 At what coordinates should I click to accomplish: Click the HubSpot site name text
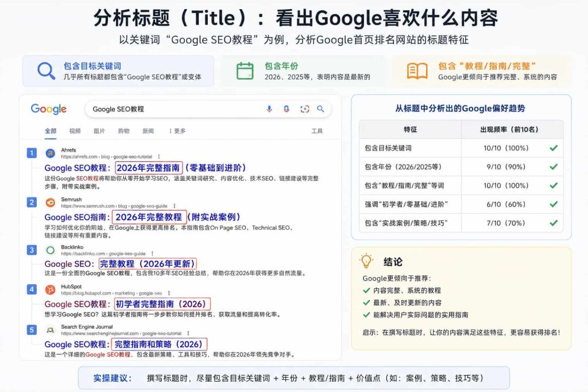(71, 286)
